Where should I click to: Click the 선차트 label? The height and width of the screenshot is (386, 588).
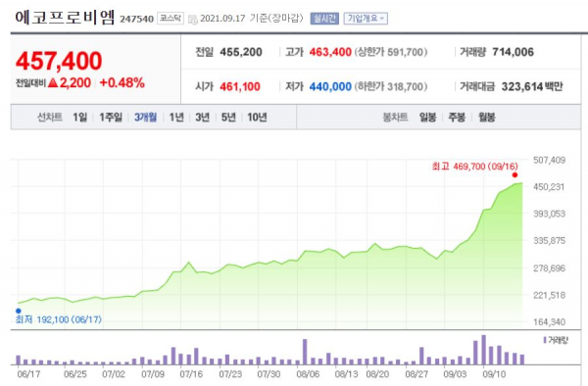[50, 118]
